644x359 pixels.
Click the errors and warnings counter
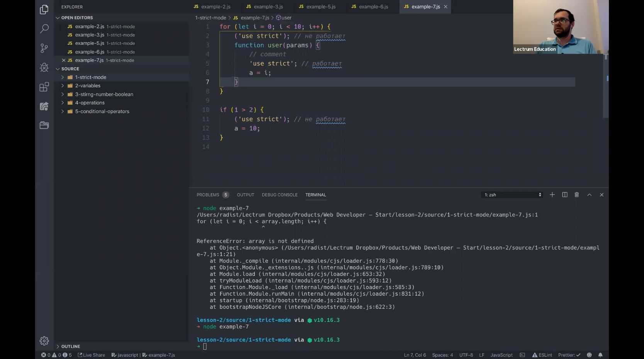56,355
